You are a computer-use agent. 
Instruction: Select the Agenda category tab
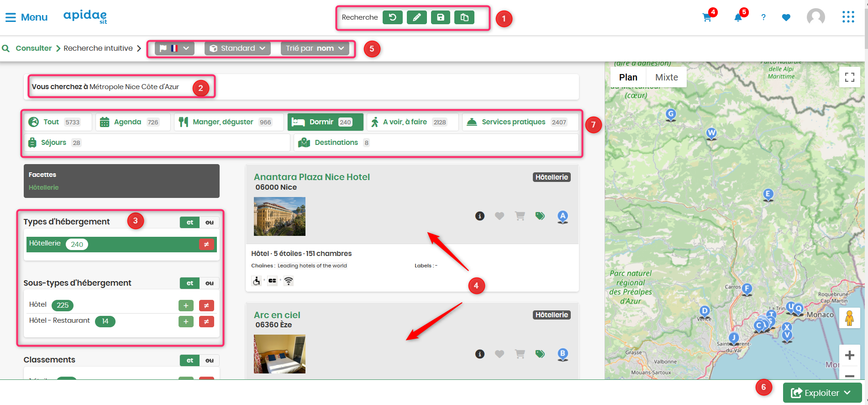tap(133, 122)
